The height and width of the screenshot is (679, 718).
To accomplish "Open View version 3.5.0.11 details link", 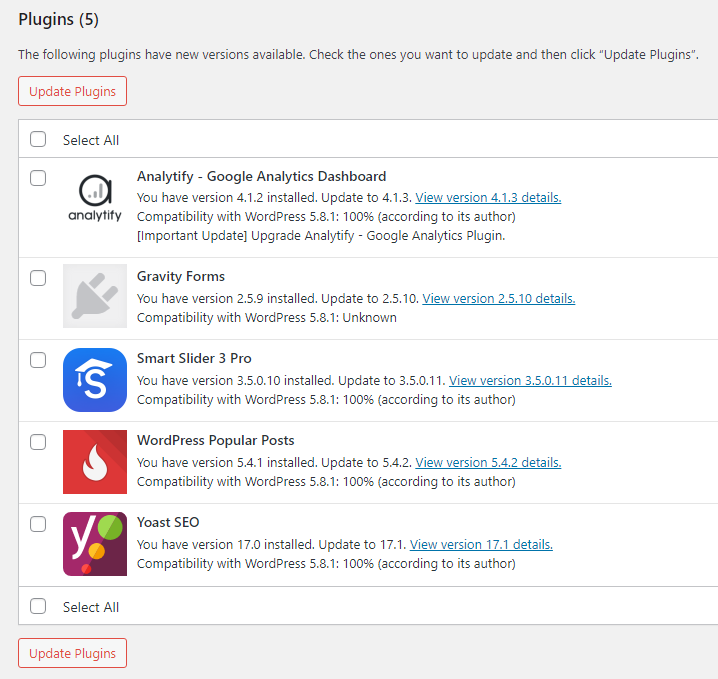I will [530, 380].
